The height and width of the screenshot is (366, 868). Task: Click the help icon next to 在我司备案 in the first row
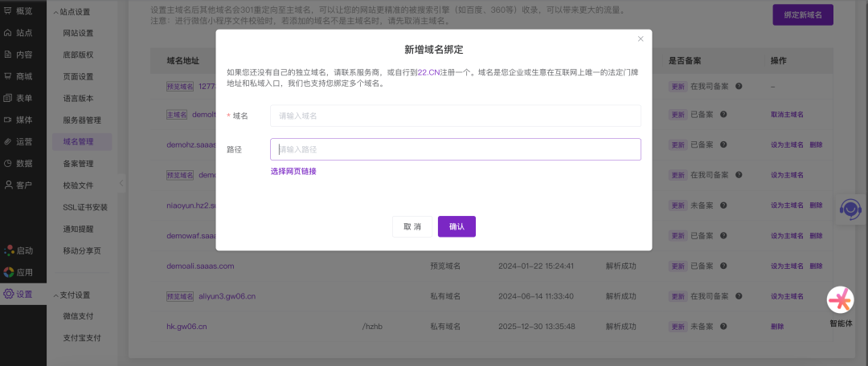pyautogui.click(x=738, y=86)
